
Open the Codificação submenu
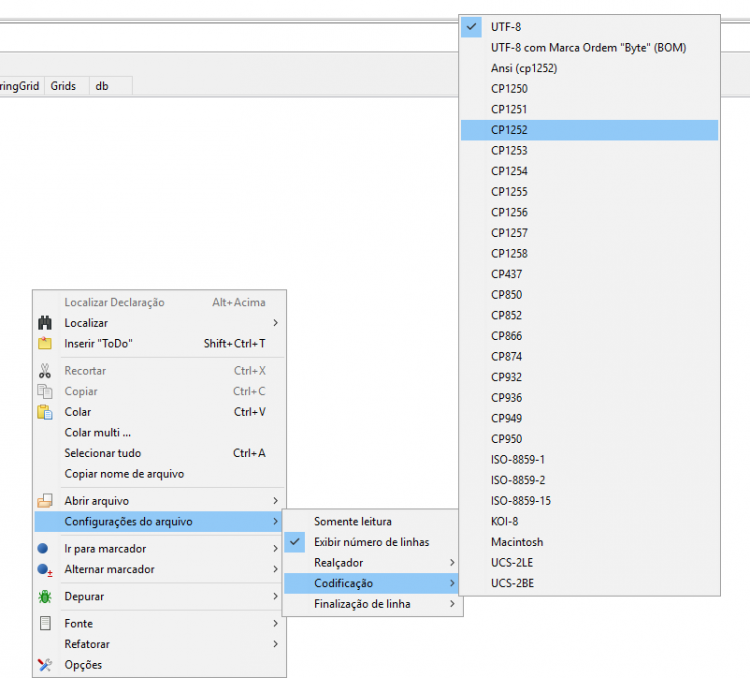371,583
